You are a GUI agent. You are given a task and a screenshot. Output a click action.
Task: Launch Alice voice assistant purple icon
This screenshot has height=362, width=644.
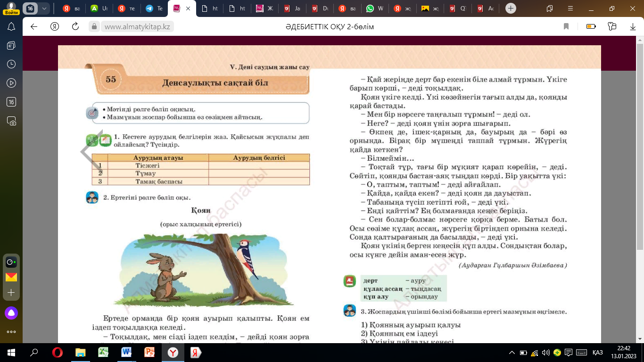[x=11, y=313]
